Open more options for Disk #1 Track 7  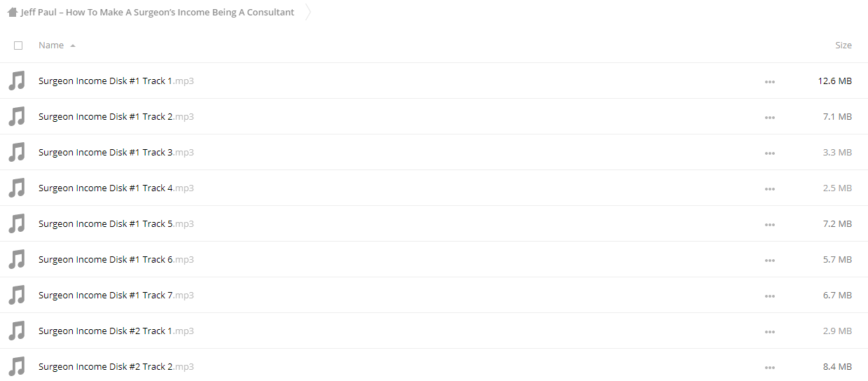[x=770, y=296]
